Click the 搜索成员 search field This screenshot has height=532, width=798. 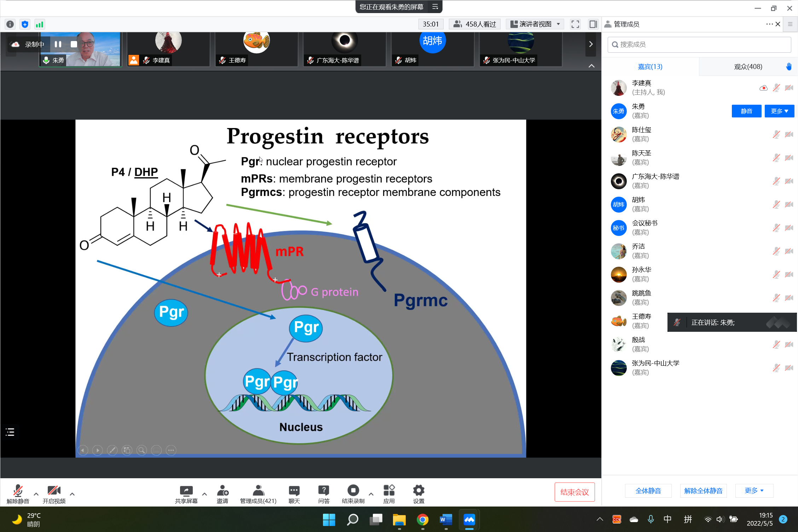coord(699,45)
